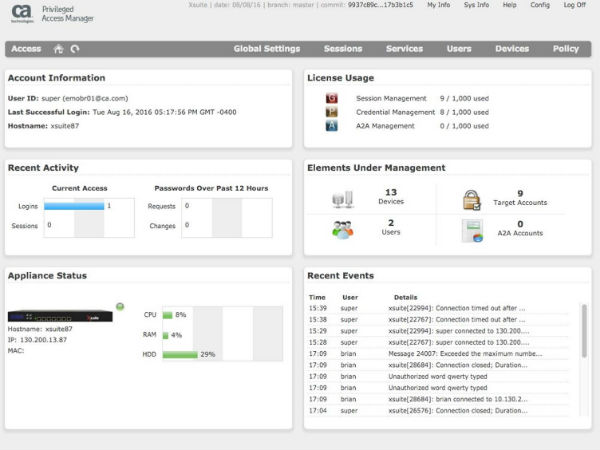Open the Sys Info link
600x450 pixels.
[x=475, y=5]
